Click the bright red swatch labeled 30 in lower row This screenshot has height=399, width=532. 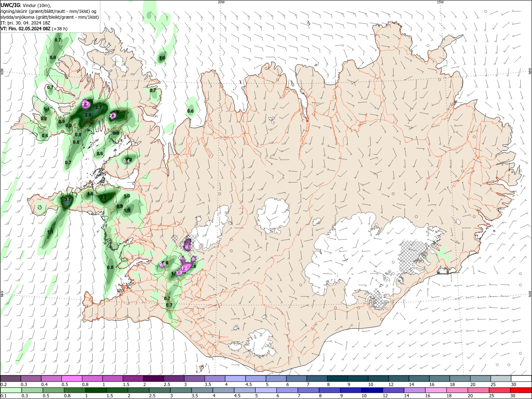tap(521, 390)
